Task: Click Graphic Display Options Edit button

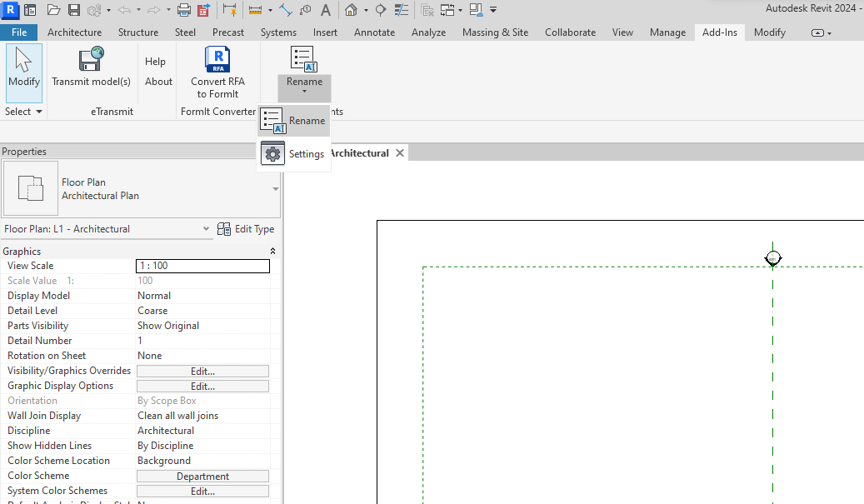Action: click(x=202, y=387)
